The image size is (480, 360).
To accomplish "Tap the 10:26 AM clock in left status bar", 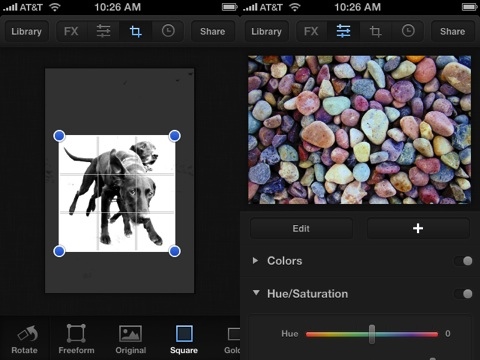I will point(117,7).
